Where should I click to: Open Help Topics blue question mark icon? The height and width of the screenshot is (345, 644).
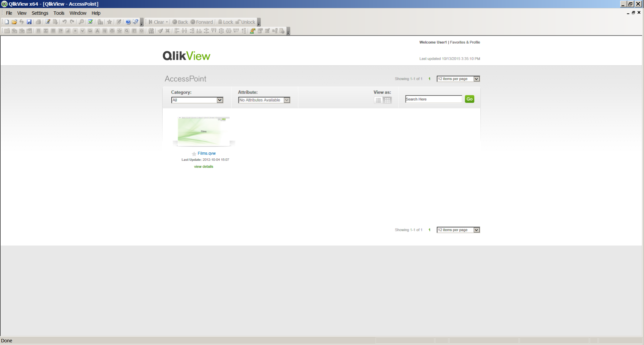[128, 22]
